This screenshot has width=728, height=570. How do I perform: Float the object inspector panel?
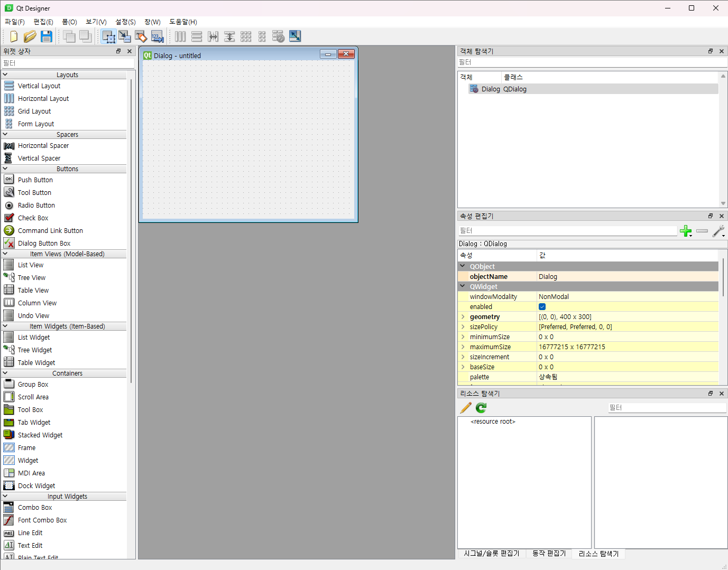pyautogui.click(x=711, y=51)
